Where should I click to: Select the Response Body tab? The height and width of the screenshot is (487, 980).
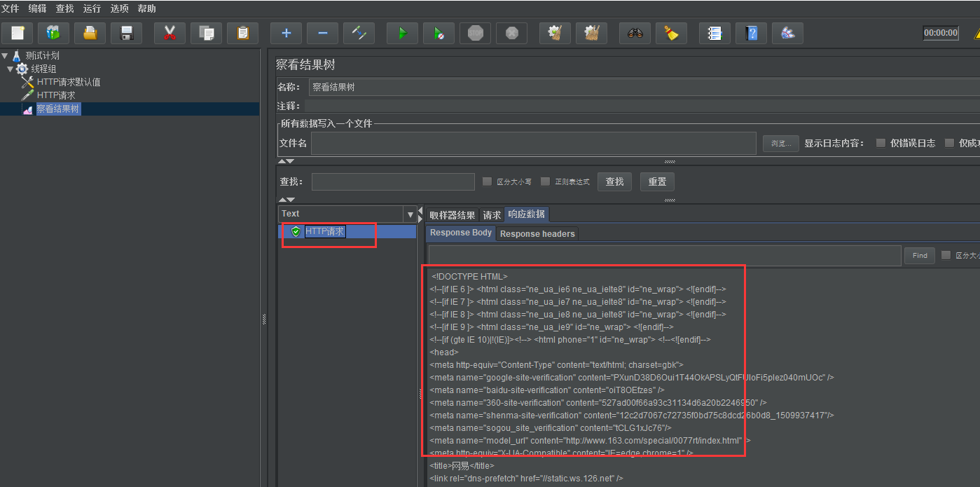coord(461,233)
